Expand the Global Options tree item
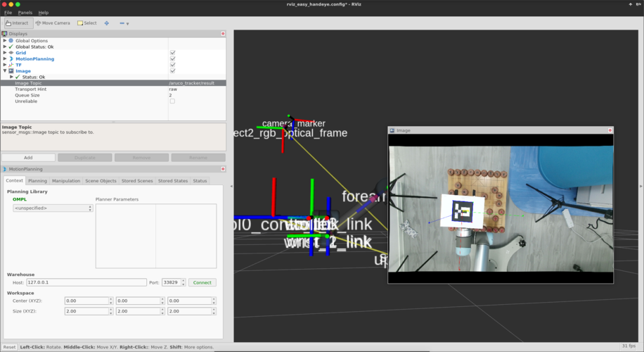 5,41
